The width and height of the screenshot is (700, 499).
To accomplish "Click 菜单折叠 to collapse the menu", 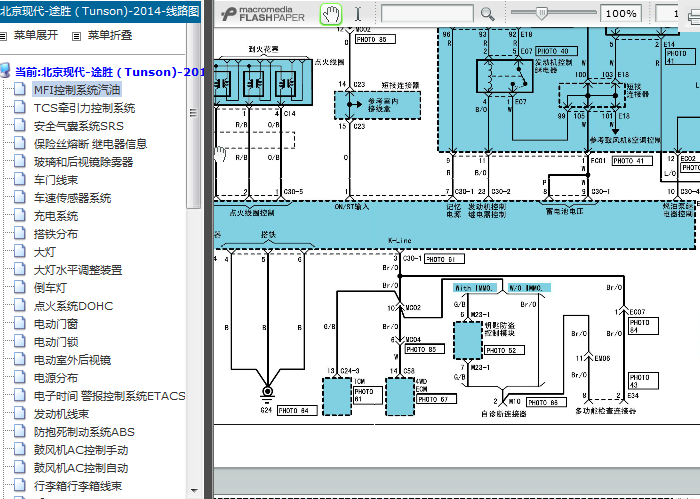I will pyautogui.click(x=110, y=35).
